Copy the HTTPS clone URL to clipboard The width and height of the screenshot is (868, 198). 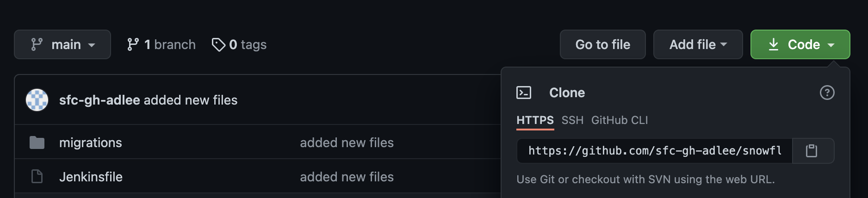click(812, 151)
